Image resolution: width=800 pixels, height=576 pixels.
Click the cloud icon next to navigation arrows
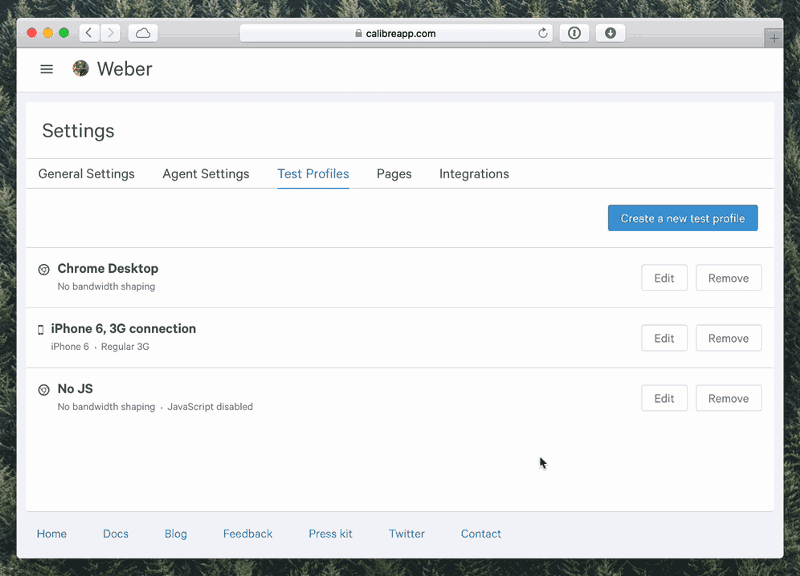coord(142,32)
